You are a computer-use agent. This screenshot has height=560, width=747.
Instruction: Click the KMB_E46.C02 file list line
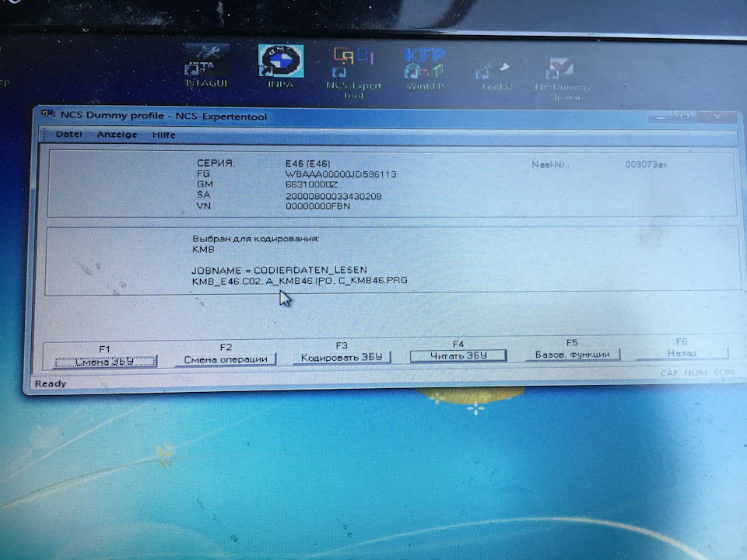pyautogui.click(x=300, y=281)
